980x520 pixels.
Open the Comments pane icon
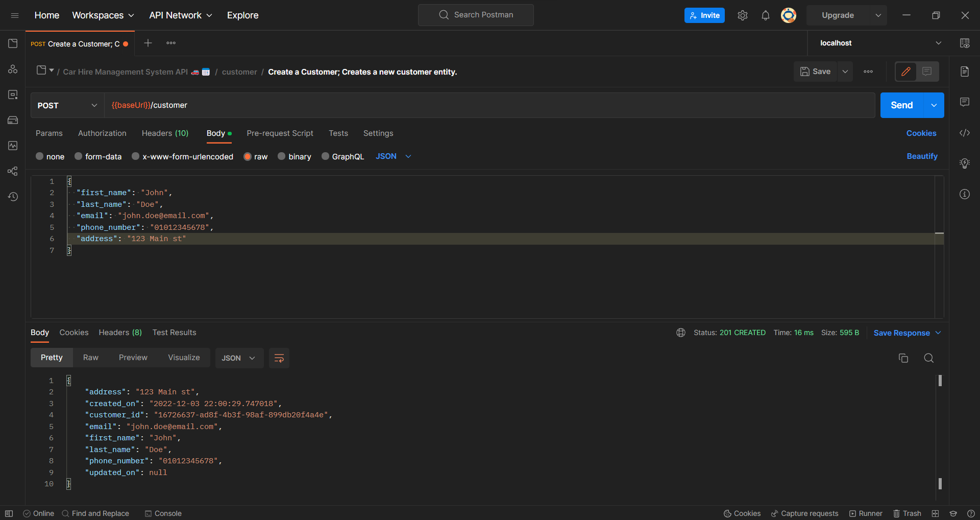tap(965, 102)
